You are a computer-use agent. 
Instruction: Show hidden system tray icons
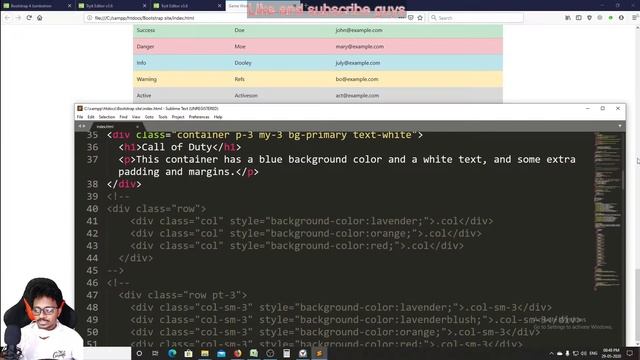(x=551, y=353)
